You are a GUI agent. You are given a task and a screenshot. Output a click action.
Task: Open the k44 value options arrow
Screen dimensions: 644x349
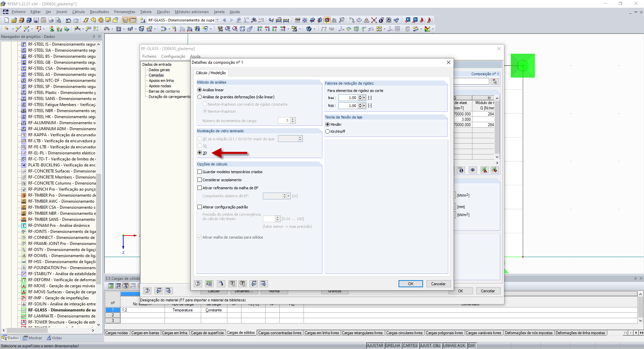coord(364,98)
